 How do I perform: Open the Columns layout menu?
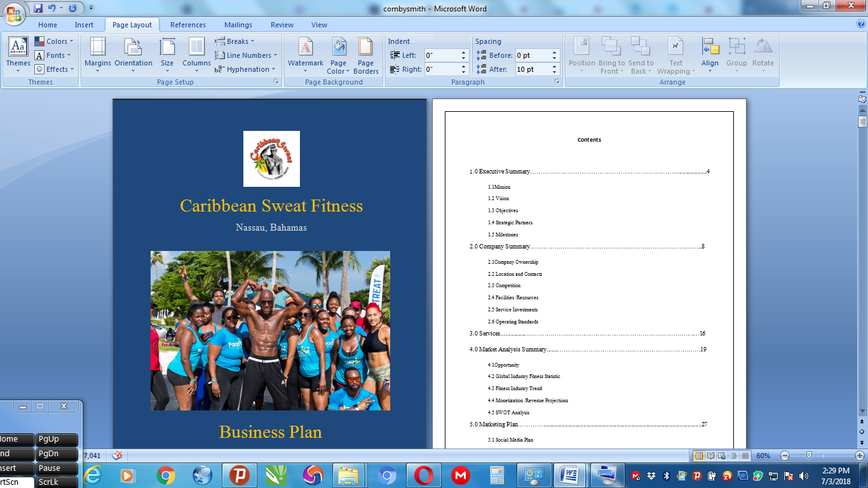196,55
